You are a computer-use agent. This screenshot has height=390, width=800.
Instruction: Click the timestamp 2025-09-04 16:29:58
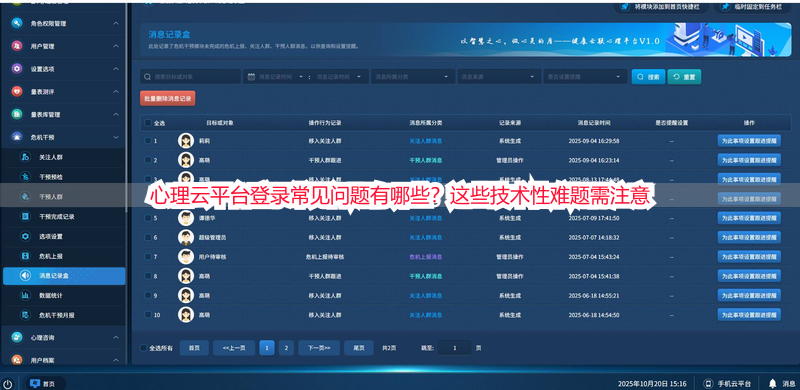coord(594,140)
